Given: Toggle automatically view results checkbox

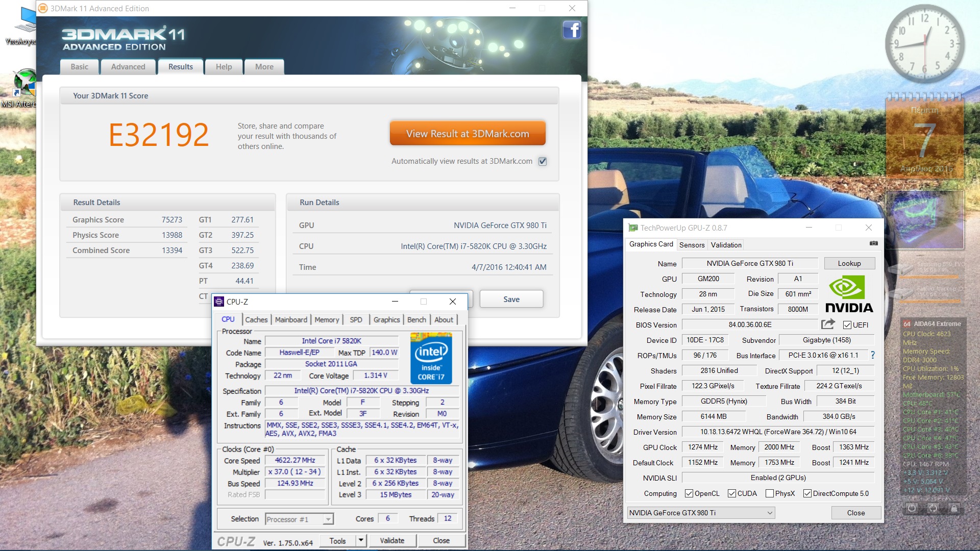Looking at the screenshot, I should point(543,161).
